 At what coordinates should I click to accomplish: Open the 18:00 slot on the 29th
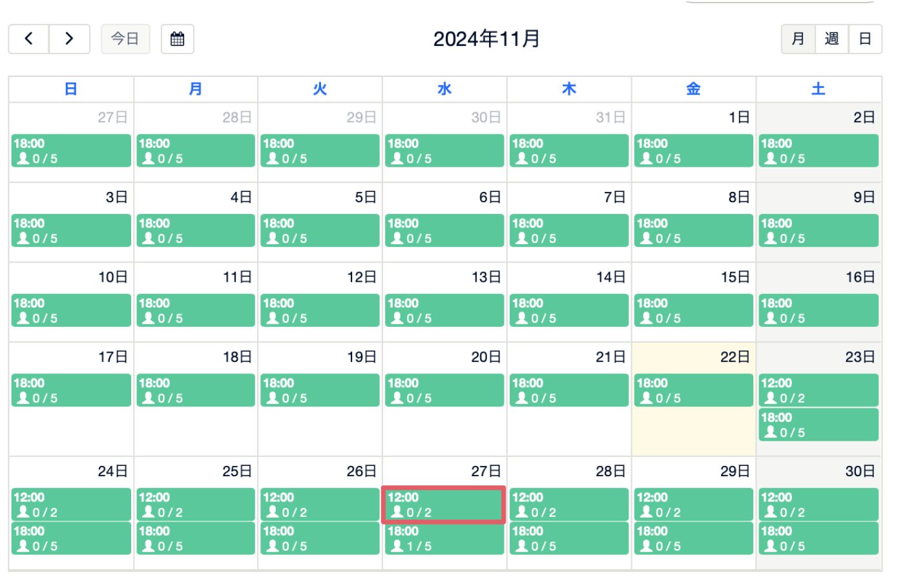pyautogui.click(x=693, y=538)
